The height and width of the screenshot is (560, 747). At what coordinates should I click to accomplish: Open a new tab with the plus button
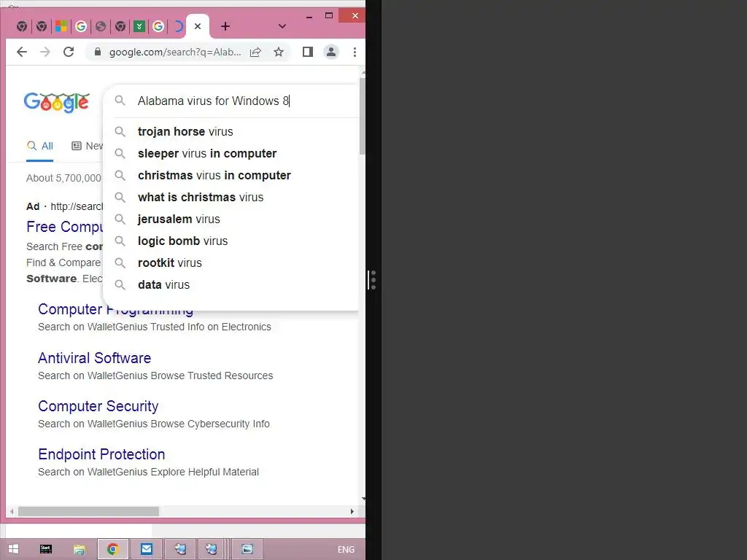pyautogui.click(x=225, y=26)
